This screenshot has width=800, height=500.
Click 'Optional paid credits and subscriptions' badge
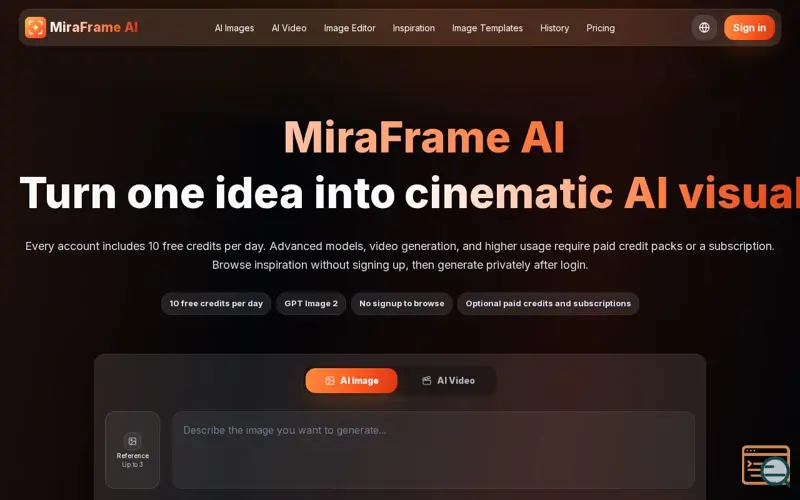coord(548,304)
